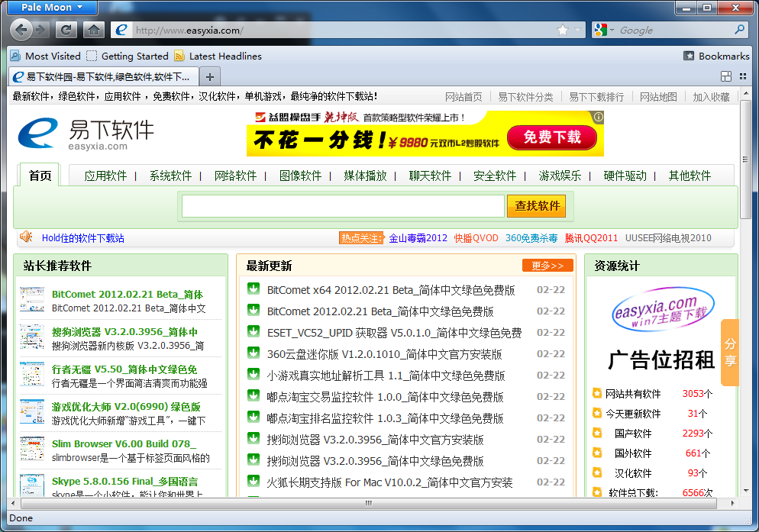
Task: Open a new tab with the plus button
Action: pyautogui.click(x=210, y=76)
